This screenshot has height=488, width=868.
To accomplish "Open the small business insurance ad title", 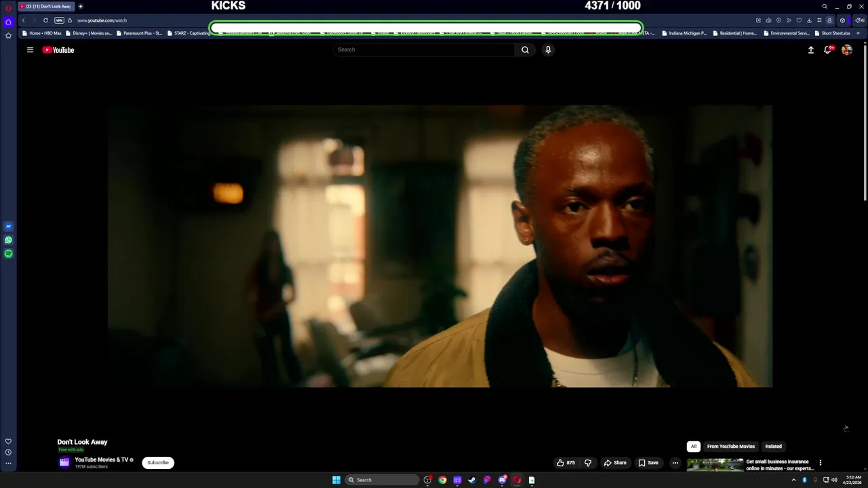I will pyautogui.click(x=780, y=465).
